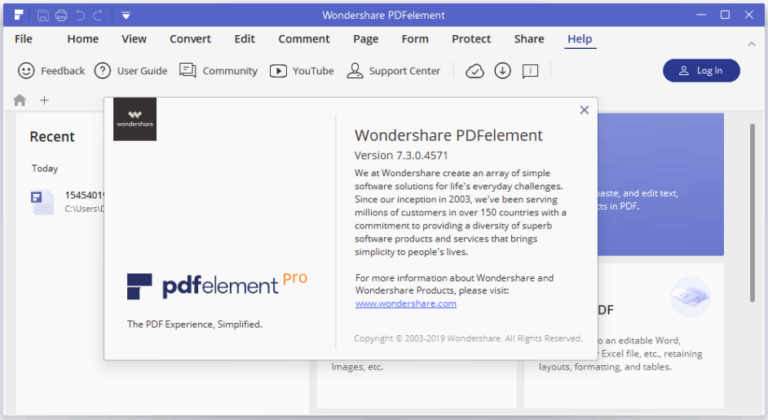Image resolution: width=768 pixels, height=420 pixels.
Task: Open the File menu
Action: 24,39
